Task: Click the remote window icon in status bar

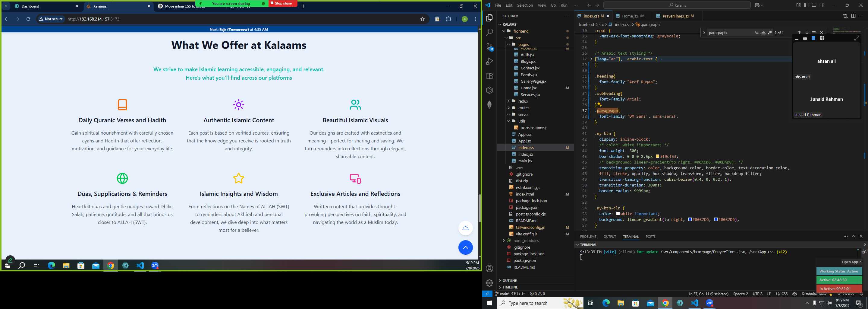Action: tap(487, 294)
